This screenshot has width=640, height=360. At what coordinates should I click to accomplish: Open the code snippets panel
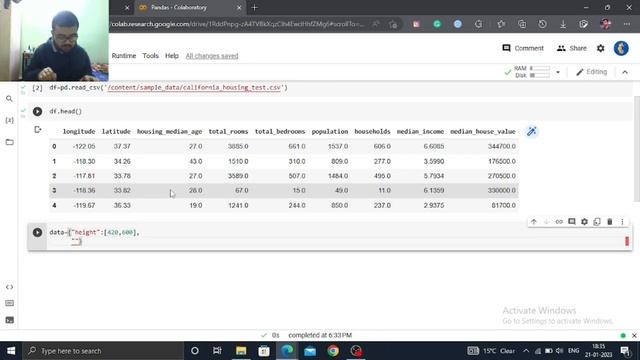(x=9, y=287)
